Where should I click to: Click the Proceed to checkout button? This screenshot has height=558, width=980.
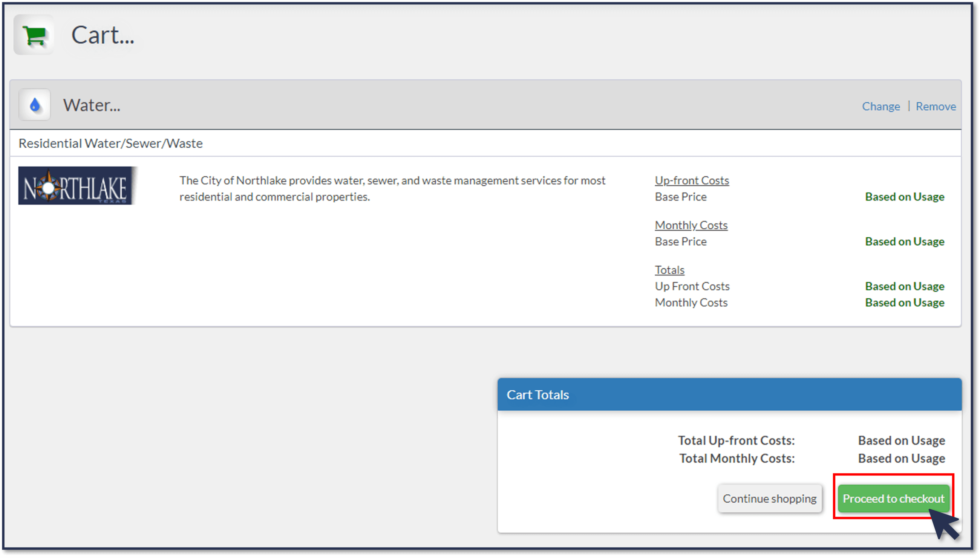893,498
